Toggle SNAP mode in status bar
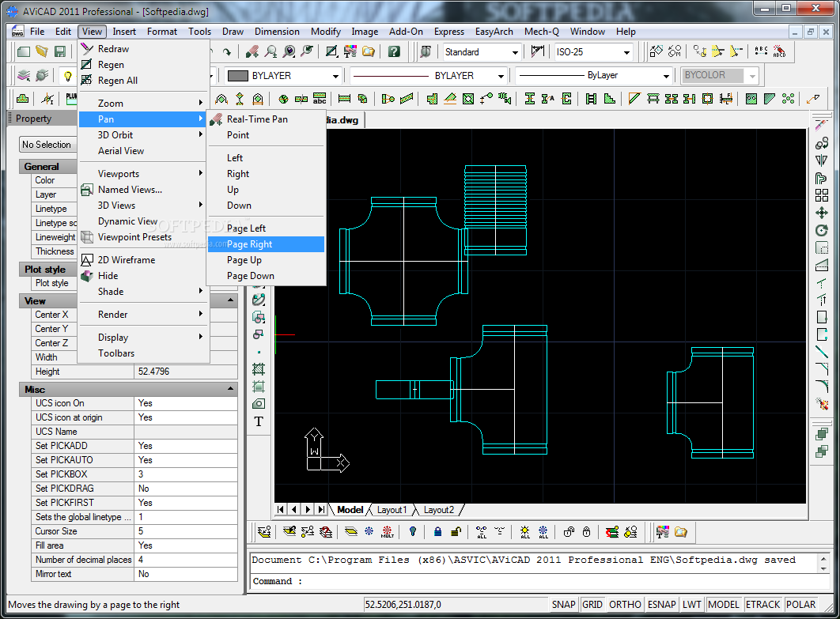This screenshot has width=840, height=619. 563,605
